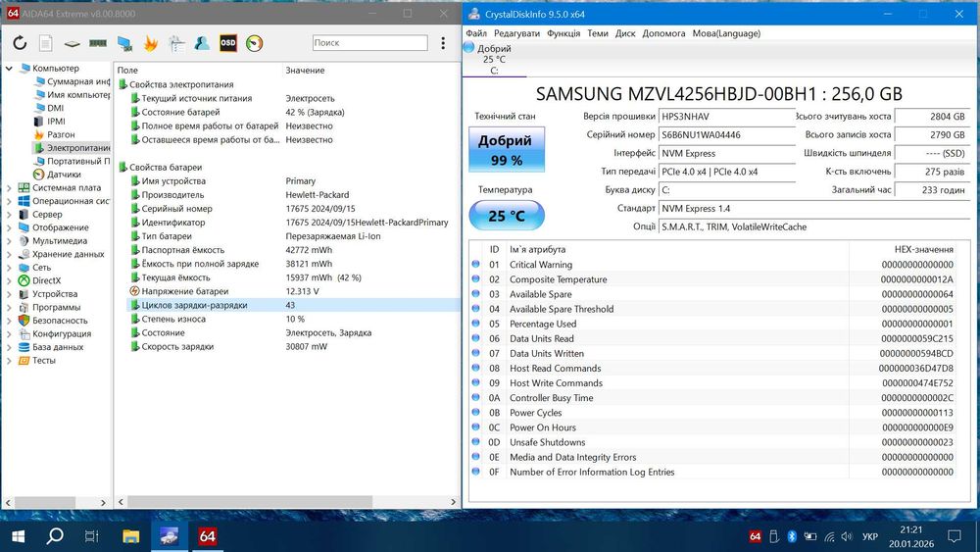Open the Windows Start menu
980x552 pixels.
[18, 536]
